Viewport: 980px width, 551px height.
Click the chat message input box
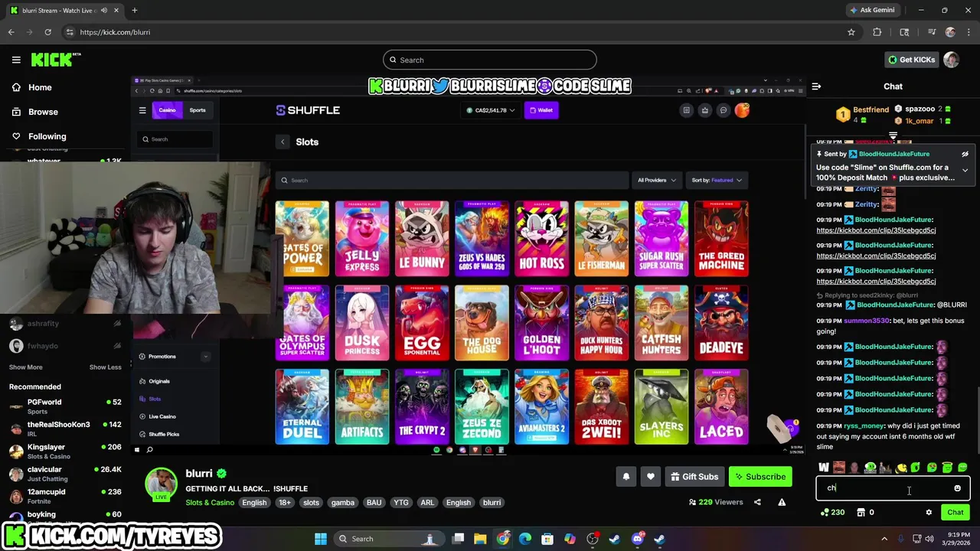pos(893,488)
